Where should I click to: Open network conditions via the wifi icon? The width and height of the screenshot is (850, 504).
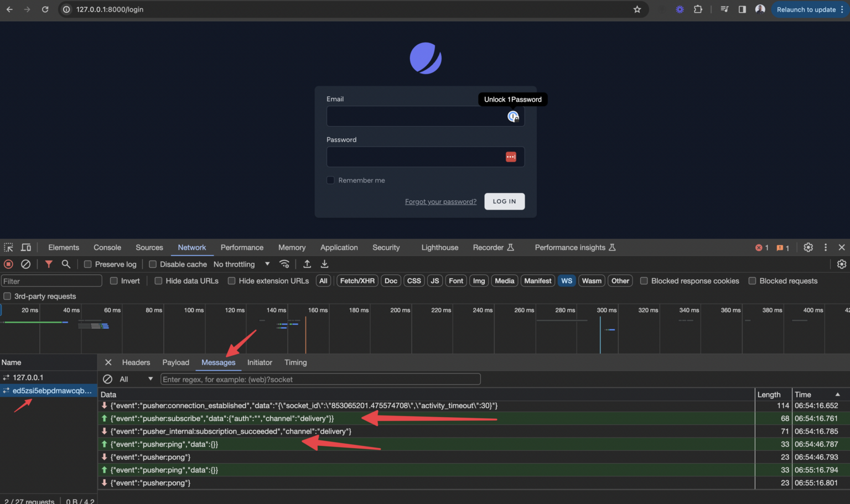(x=284, y=264)
